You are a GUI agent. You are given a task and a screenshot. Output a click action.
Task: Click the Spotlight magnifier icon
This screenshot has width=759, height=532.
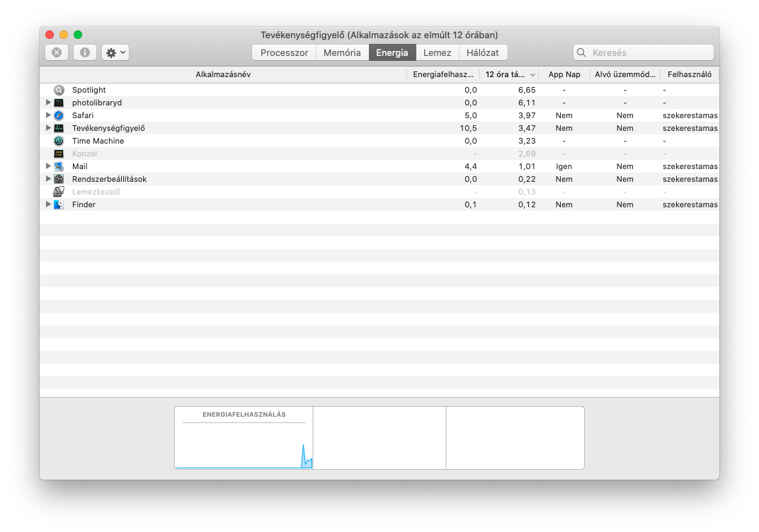pyautogui.click(x=59, y=90)
